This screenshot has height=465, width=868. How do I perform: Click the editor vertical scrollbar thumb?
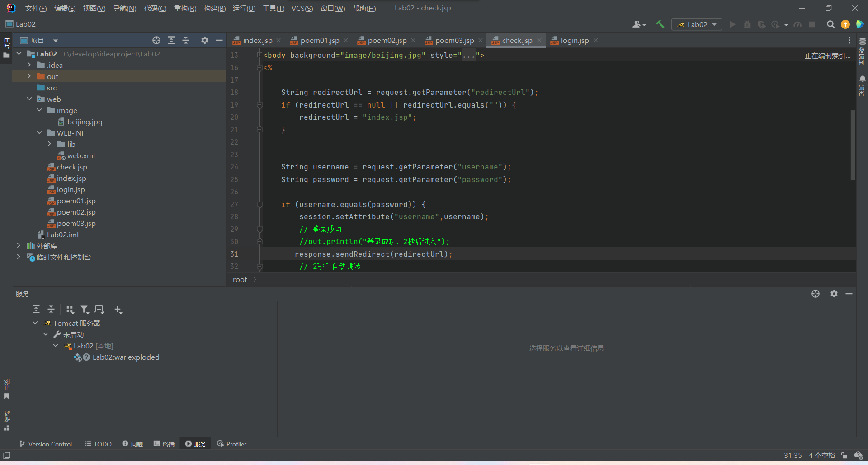pyautogui.click(x=853, y=145)
